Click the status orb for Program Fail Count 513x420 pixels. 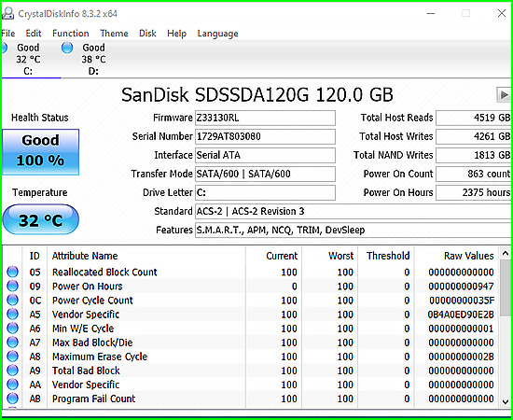[x=12, y=399]
